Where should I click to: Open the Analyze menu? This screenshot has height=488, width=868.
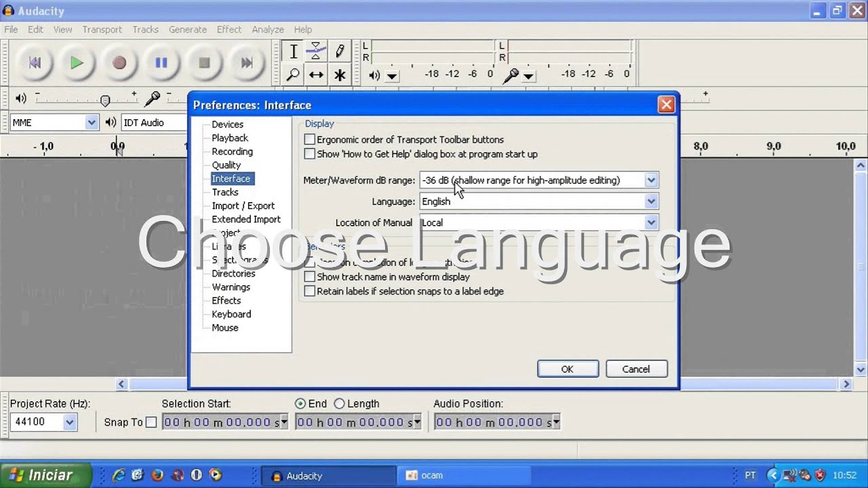coord(268,29)
